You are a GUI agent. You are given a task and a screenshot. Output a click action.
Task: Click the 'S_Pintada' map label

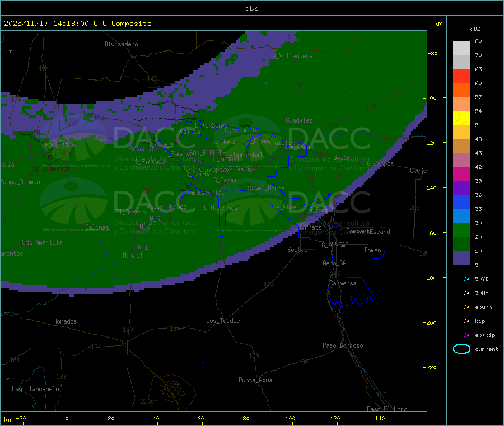tap(150, 162)
